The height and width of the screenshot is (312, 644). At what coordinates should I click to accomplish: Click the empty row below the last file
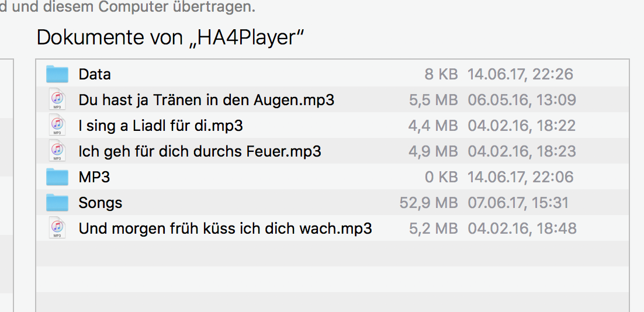coord(332,254)
